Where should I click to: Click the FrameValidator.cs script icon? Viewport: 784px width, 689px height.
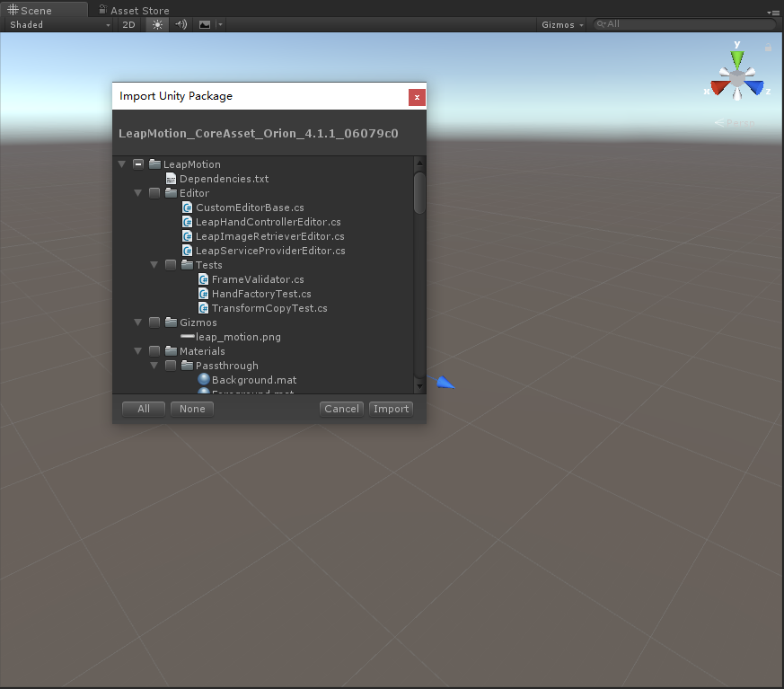pos(204,279)
